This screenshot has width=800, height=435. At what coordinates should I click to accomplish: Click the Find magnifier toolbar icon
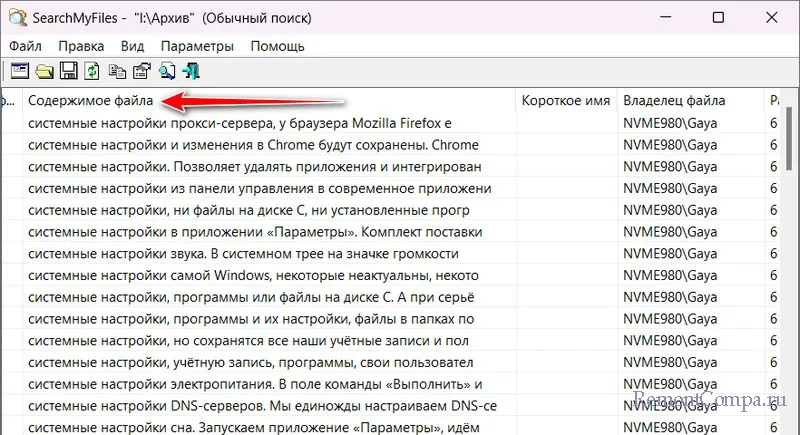pyautogui.click(x=167, y=70)
